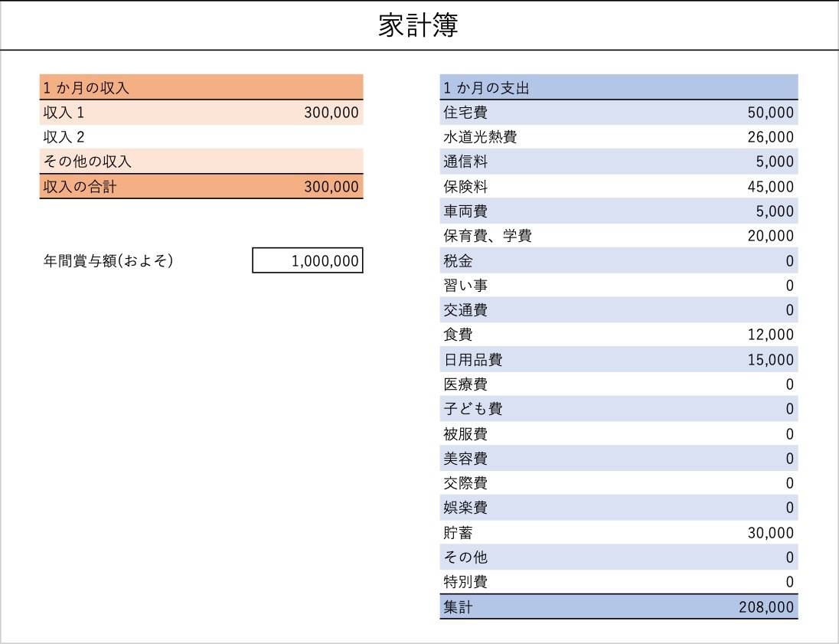Click the 交通費 amount cell
Viewport: 839px width, 644px height.
click(x=790, y=310)
